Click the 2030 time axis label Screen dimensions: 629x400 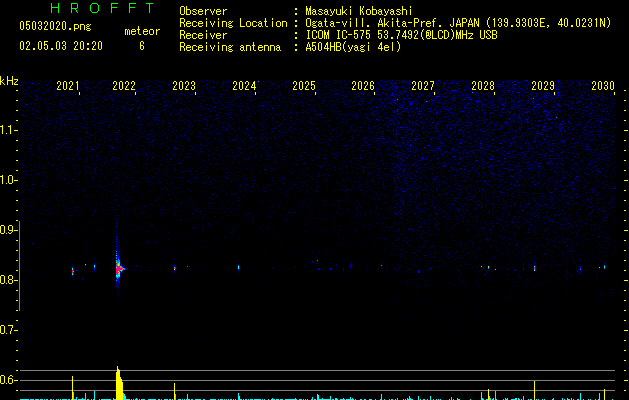pyautogui.click(x=603, y=86)
